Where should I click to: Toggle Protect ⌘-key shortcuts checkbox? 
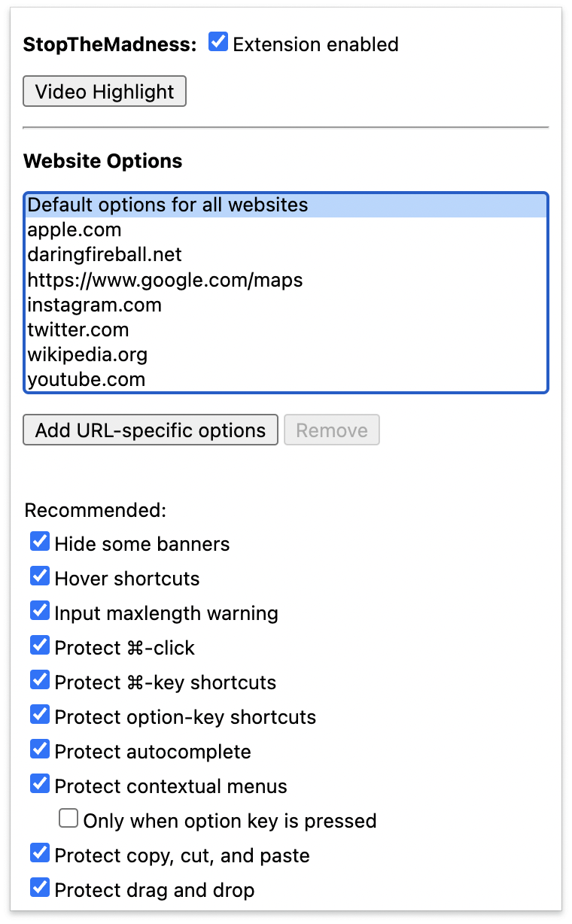40,680
